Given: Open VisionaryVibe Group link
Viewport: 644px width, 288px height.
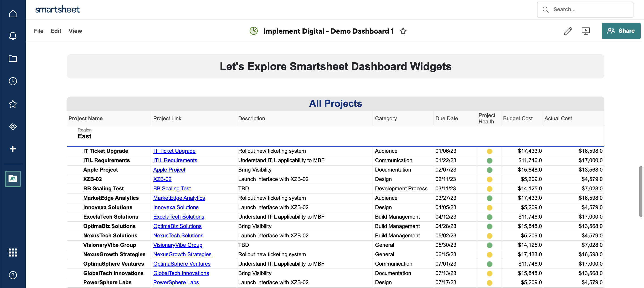Looking at the screenshot, I should tap(178, 245).
